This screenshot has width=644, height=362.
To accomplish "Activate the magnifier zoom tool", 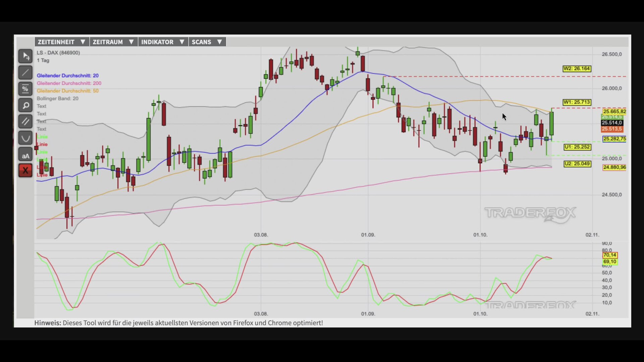I will [25, 106].
